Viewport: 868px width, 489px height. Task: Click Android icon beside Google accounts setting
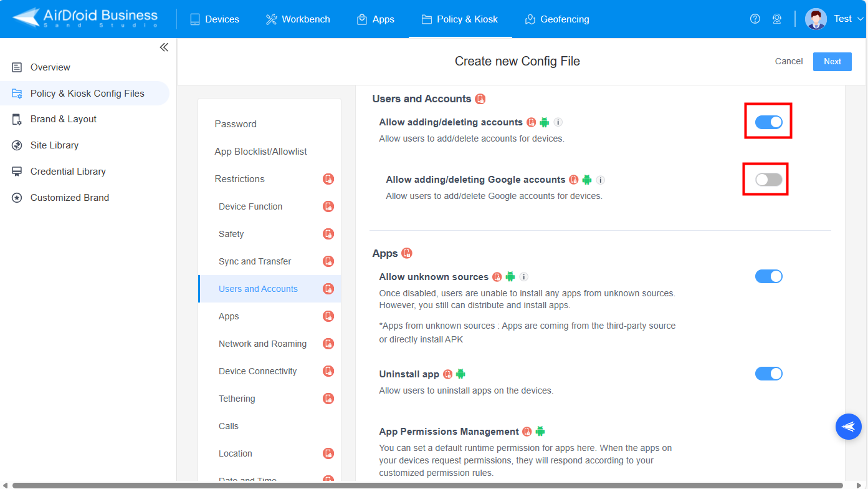587,180
